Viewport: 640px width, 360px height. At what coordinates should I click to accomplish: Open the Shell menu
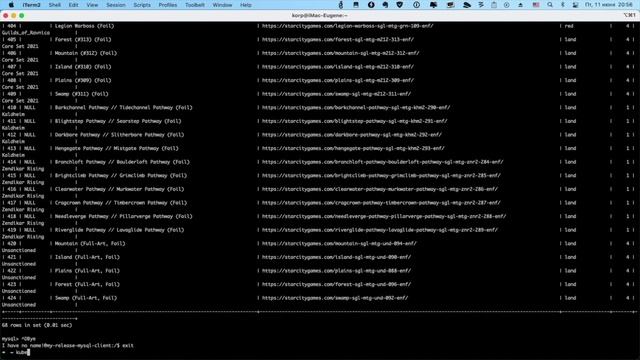click(x=55, y=5)
